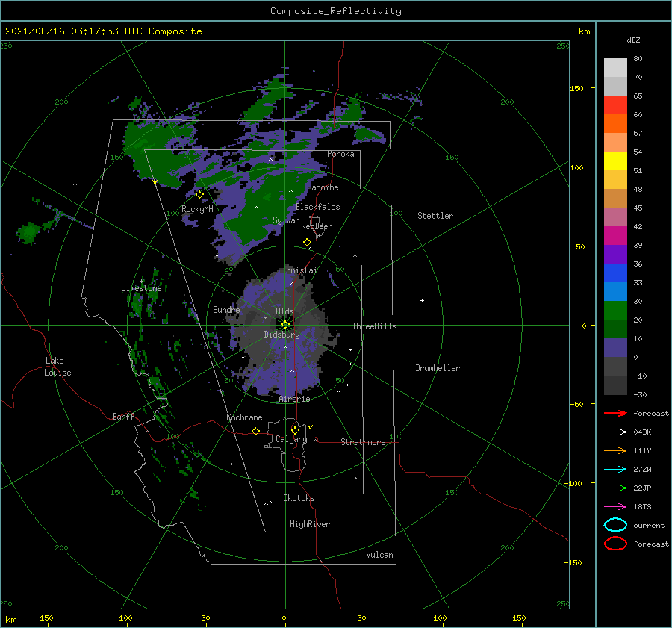The height and width of the screenshot is (628, 672).
Task: Click the white plus marker below Stettler
Action: (x=422, y=300)
